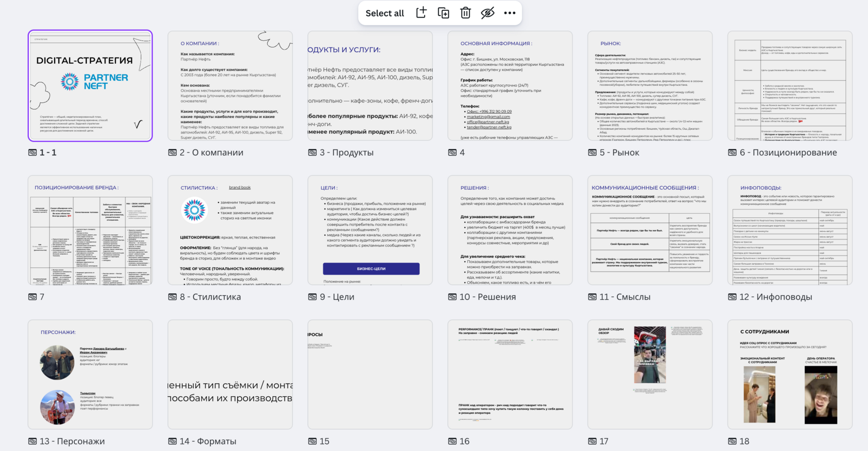868x451 pixels.
Task: Open page thumbnail 2 О компании
Action: pyautogui.click(x=230, y=85)
